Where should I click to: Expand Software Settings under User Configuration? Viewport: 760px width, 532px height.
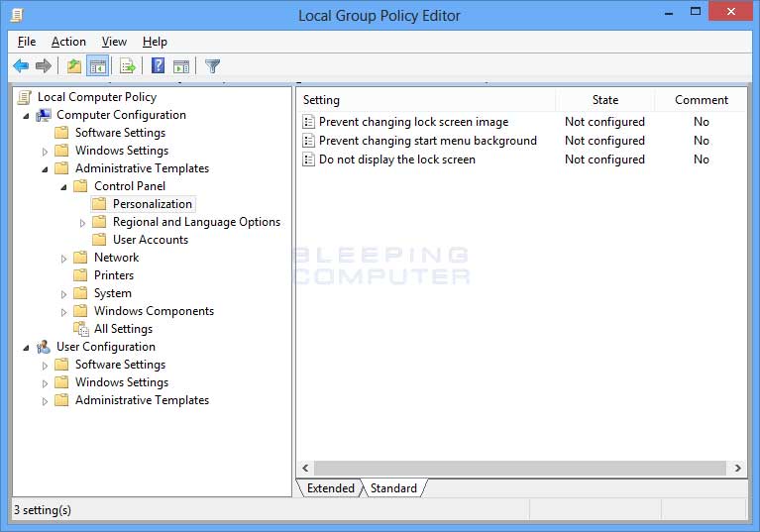45,366
